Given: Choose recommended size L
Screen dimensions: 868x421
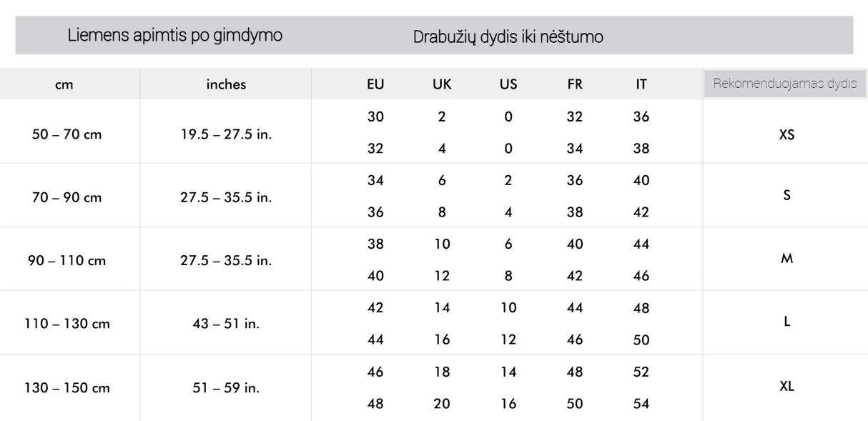Looking at the screenshot, I should pyautogui.click(x=786, y=322).
